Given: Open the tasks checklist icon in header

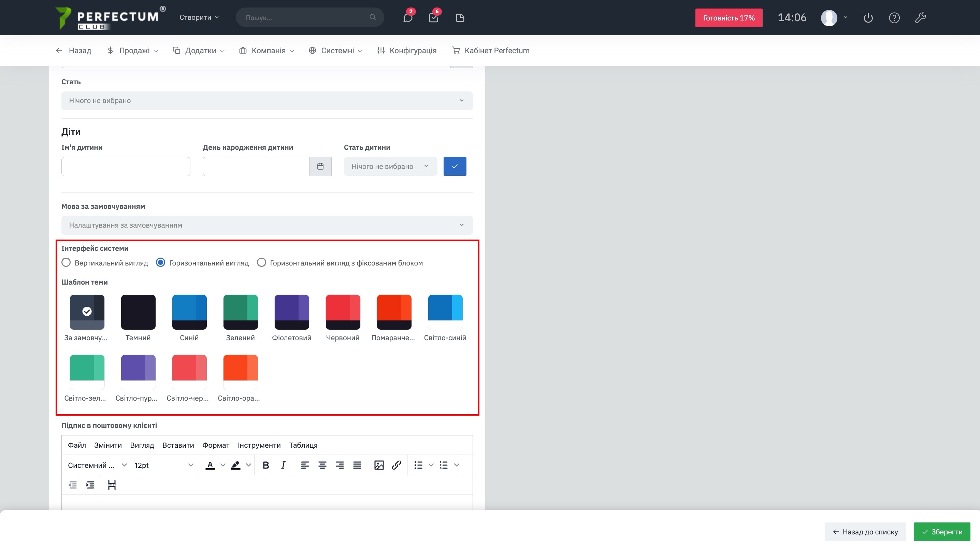Looking at the screenshot, I should pos(433,18).
